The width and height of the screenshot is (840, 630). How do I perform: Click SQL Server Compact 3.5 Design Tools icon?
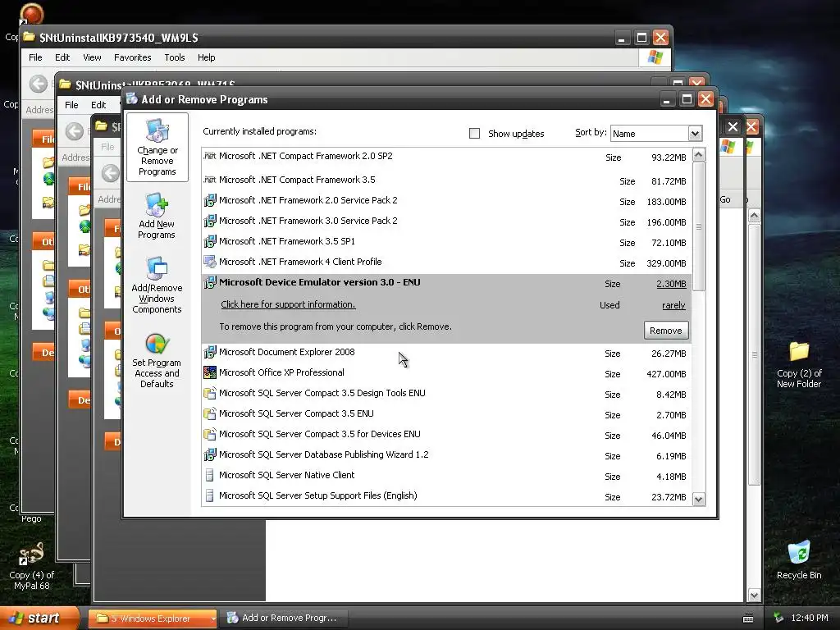point(209,393)
